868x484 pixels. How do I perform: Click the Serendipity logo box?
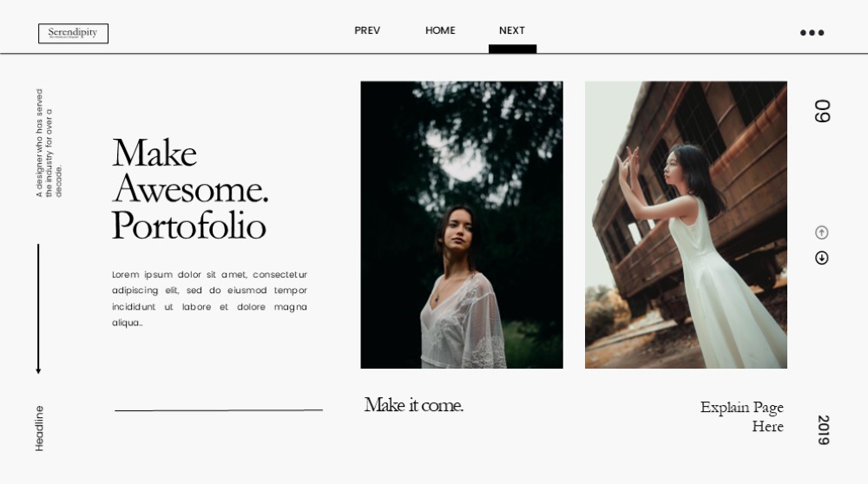[73, 33]
